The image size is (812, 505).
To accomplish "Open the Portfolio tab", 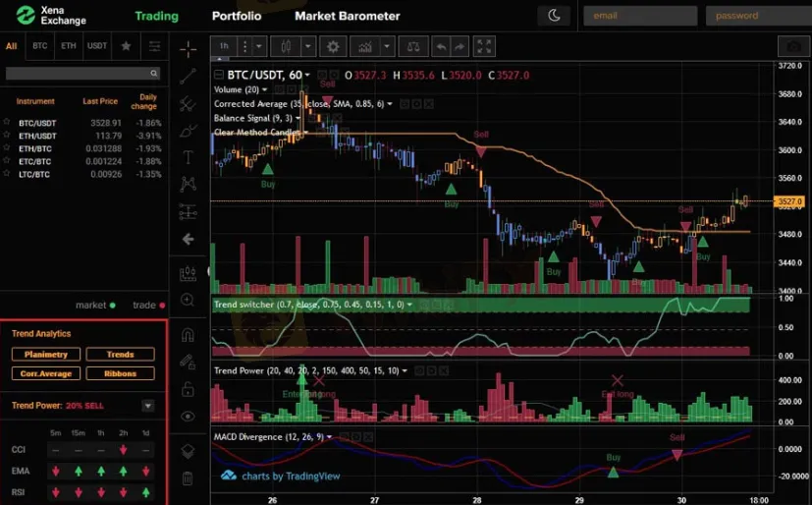I will pos(237,16).
